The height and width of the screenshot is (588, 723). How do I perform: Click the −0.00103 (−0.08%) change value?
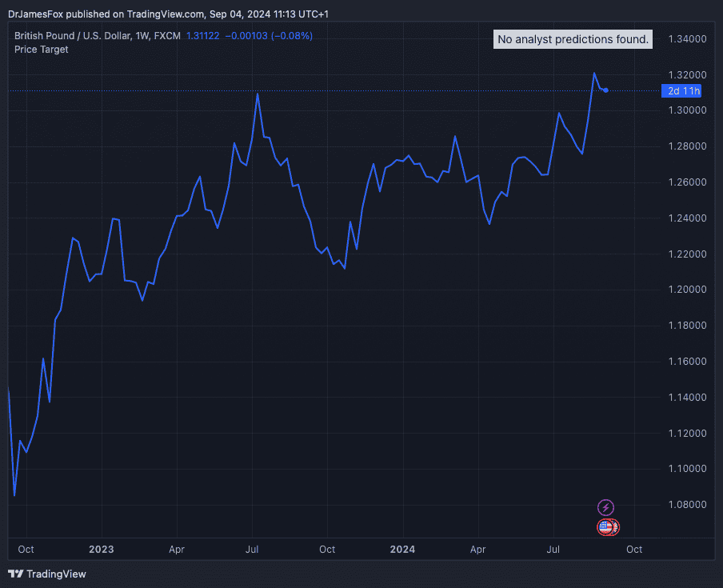coord(269,36)
